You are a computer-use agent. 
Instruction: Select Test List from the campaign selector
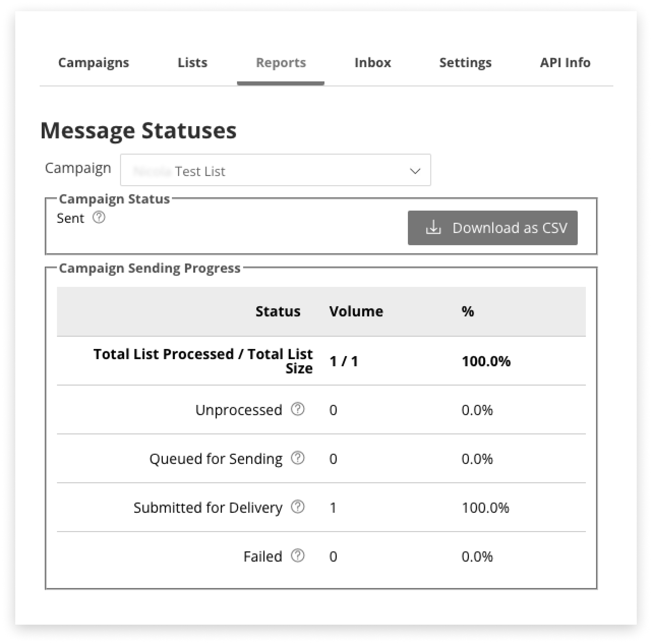coord(199,171)
